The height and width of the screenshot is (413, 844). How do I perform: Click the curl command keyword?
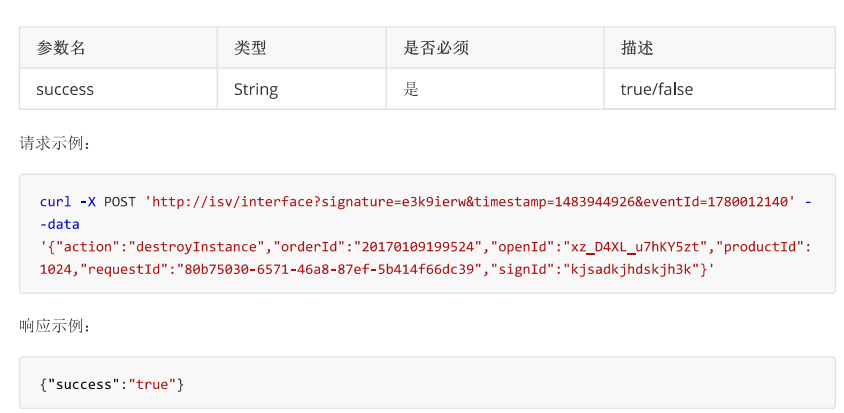point(55,201)
